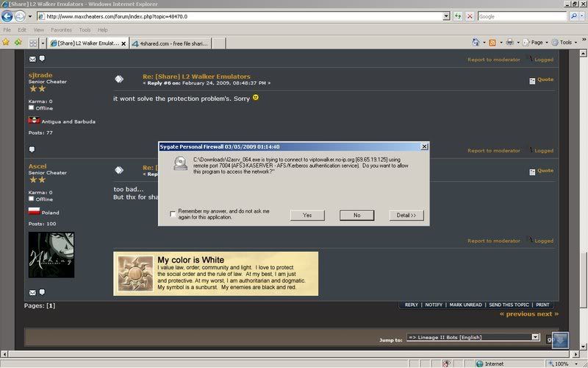Open the Jump to forum dropdown

pos(473,337)
